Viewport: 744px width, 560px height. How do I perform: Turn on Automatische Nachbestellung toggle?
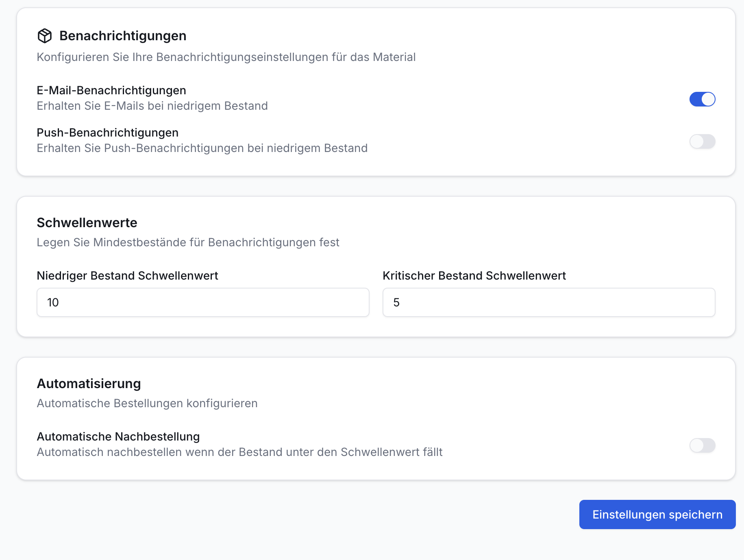click(x=702, y=445)
